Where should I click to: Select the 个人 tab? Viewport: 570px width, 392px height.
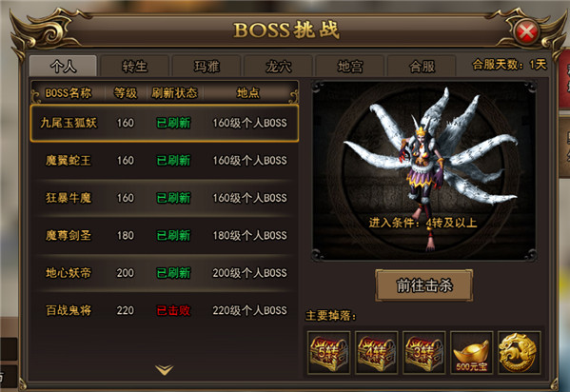[x=63, y=66]
